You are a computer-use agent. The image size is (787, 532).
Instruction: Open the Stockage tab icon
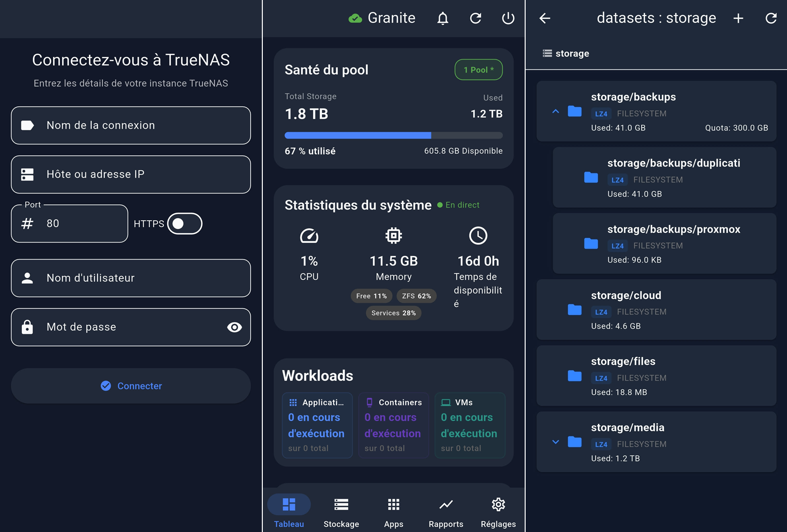(x=341, y=504)
